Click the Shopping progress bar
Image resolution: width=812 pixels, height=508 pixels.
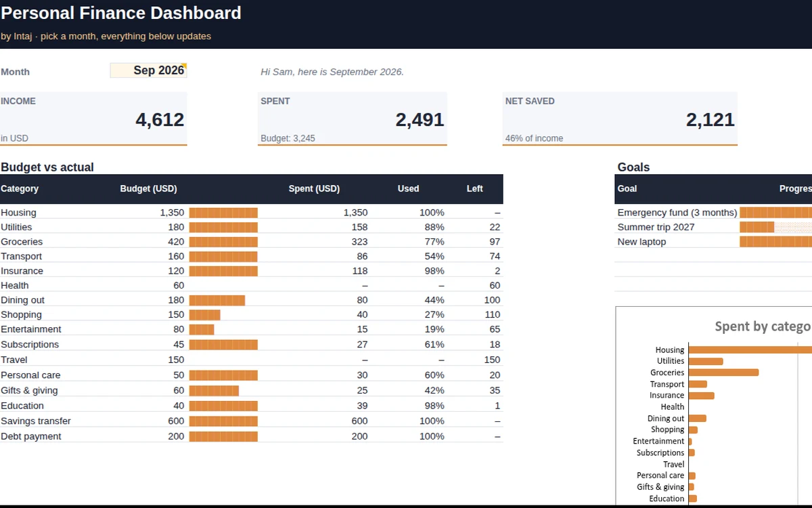[x=205, y=314]
